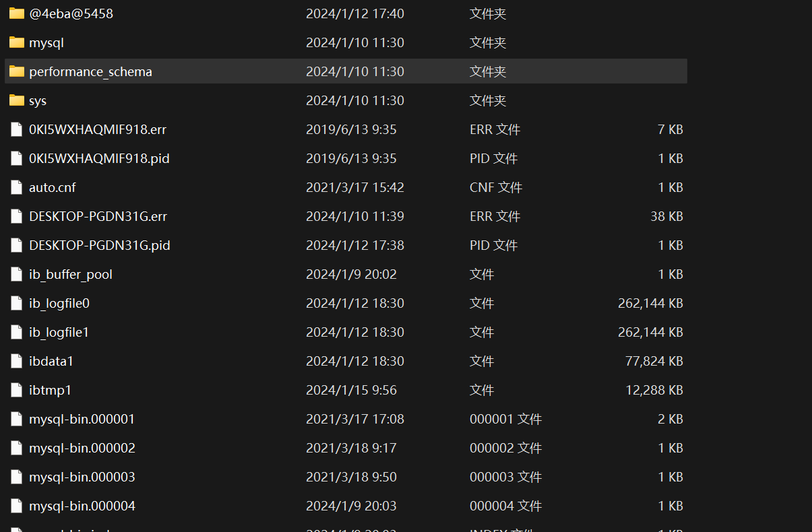812x532 pixels.
Task: Click the 000004 文件 type label
Action: [506, 506]
